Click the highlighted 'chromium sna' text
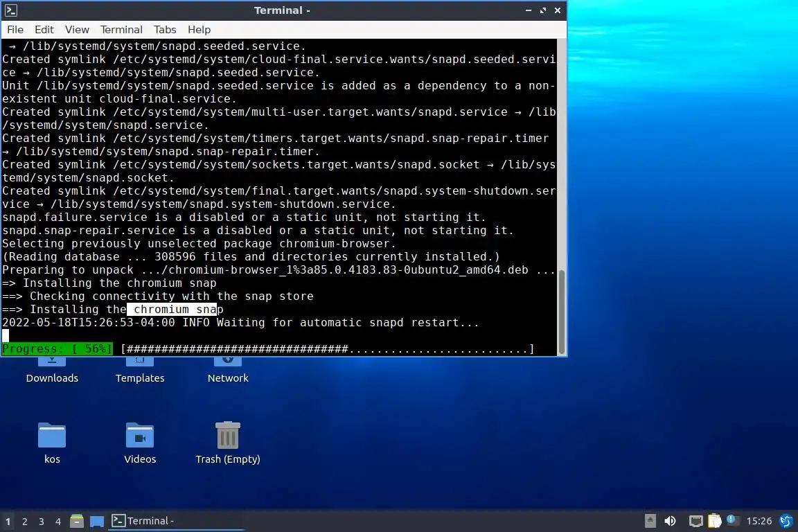Screen dimensions: 798x532 tap(172, 309)
